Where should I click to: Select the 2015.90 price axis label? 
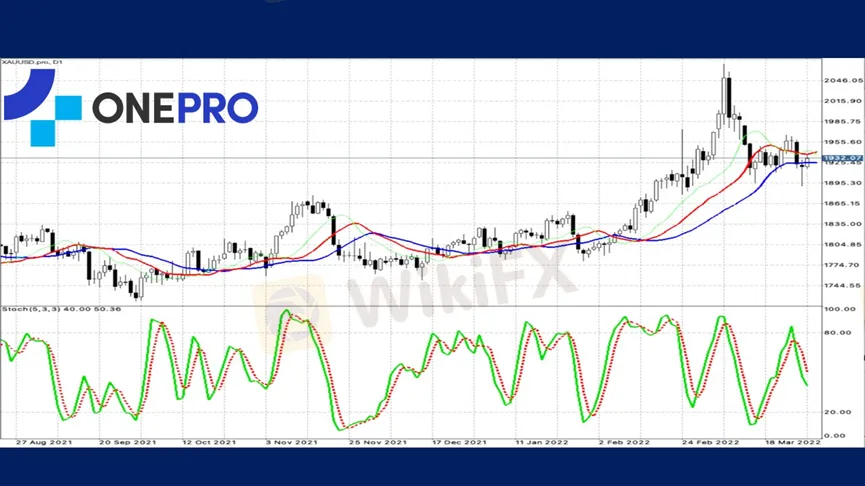click(x=843, y=101)
